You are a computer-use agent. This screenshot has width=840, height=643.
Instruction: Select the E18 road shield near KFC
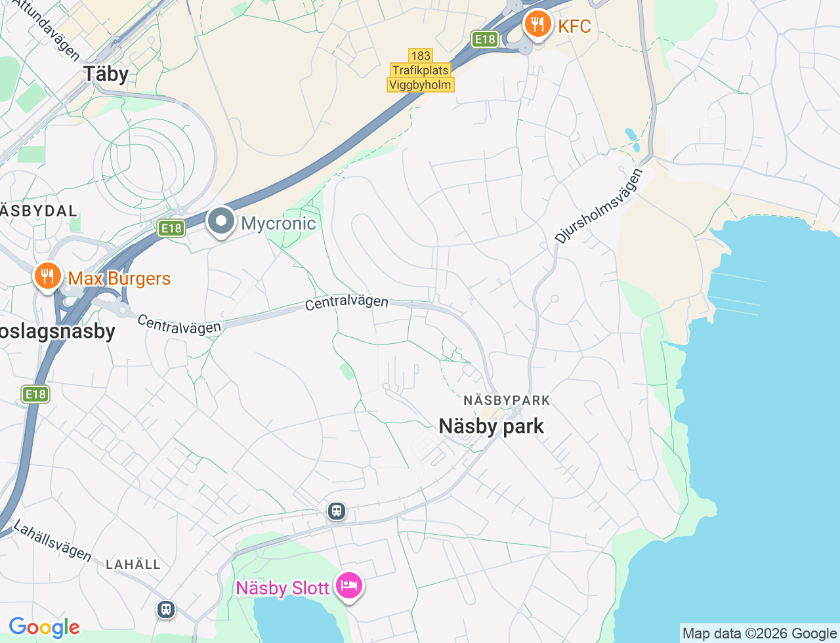coord(485,39)
